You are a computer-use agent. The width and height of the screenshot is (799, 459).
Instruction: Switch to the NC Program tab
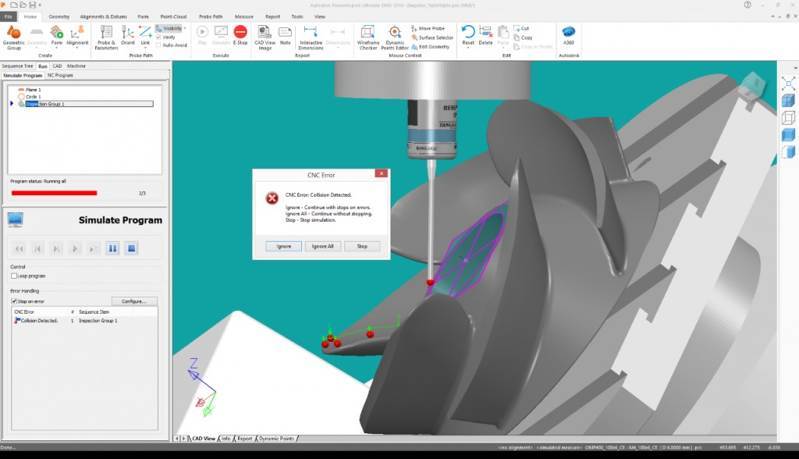(x=61, y=75)
